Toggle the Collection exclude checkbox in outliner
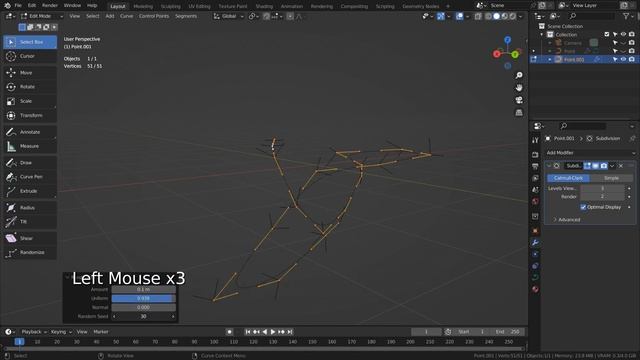The image size is (640, 360). point(607,34)
